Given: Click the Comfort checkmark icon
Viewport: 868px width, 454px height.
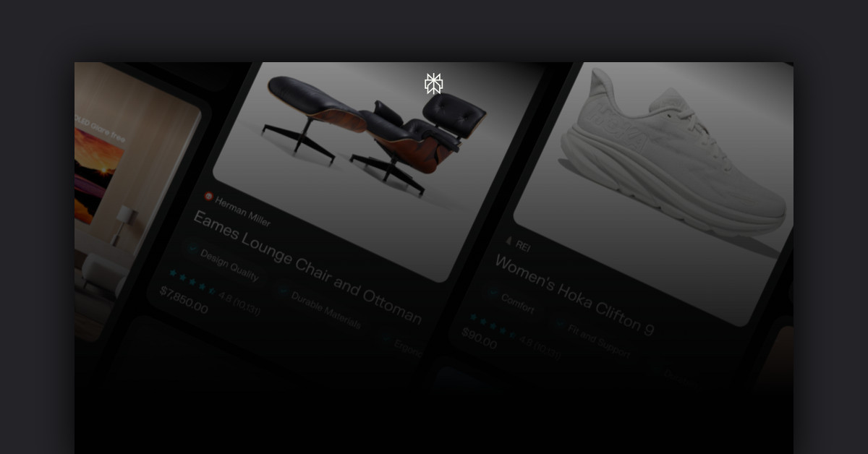Looking at the screenshot, I should tap(493, 293).
